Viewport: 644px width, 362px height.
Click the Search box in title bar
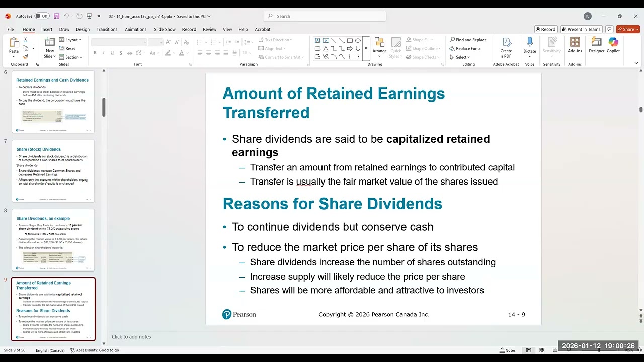[325, 16]
